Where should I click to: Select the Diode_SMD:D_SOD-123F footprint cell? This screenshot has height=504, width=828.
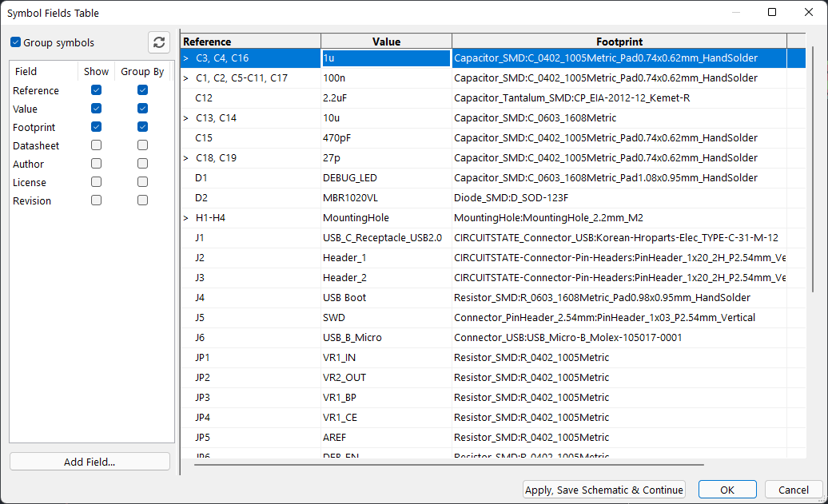(x=619, y=198)
